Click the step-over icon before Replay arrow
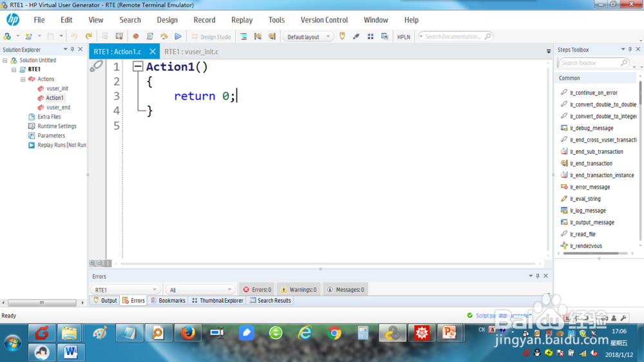The width and height of the screenshot is (644, 362). pyautogui.click(x=164, y=36)
